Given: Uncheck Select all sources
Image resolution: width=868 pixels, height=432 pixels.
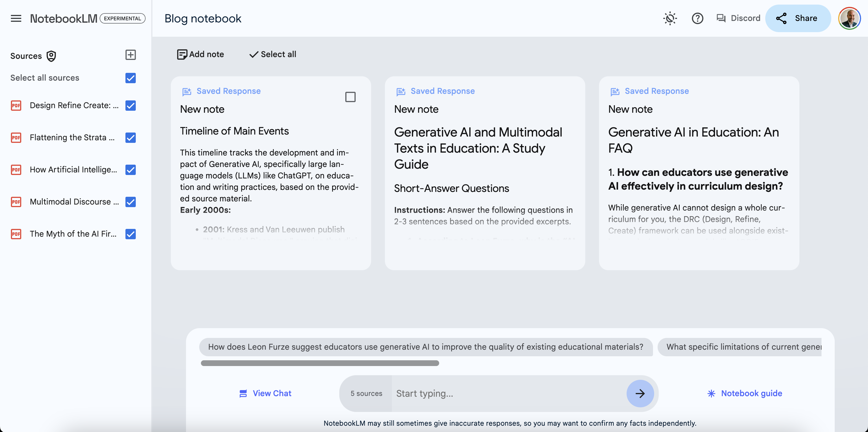Looking at the screenshot, I should click(x=130, y=78).
